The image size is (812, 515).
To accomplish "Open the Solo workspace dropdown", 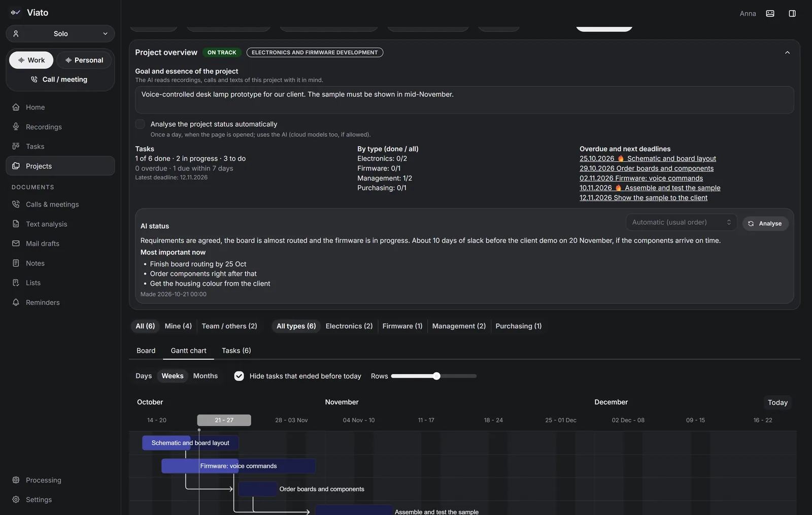I will click(x=60, y=33).
